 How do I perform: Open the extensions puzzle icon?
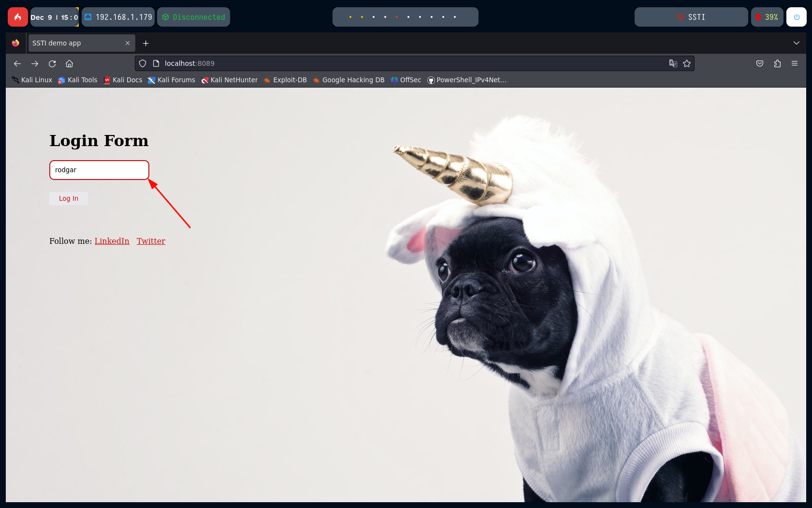click(x=777, y=63)
